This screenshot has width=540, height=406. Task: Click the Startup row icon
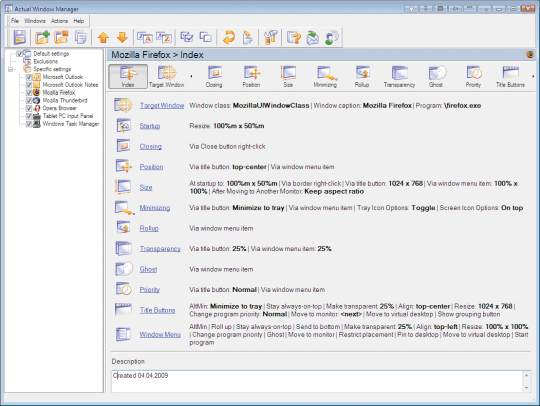123,126
